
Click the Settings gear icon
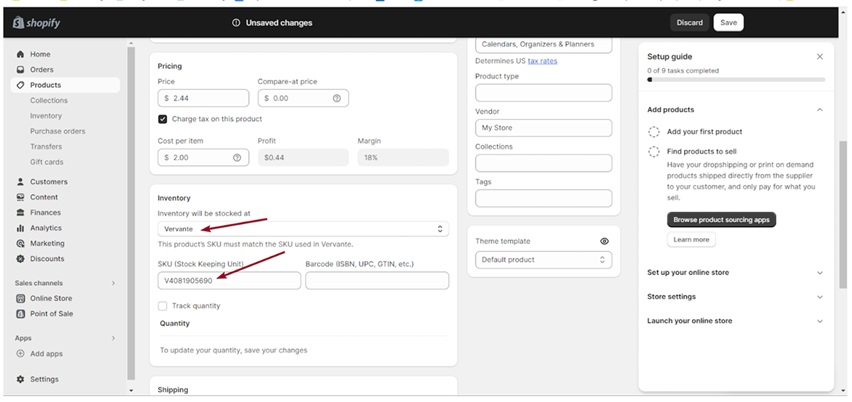(x=21, y=379)
